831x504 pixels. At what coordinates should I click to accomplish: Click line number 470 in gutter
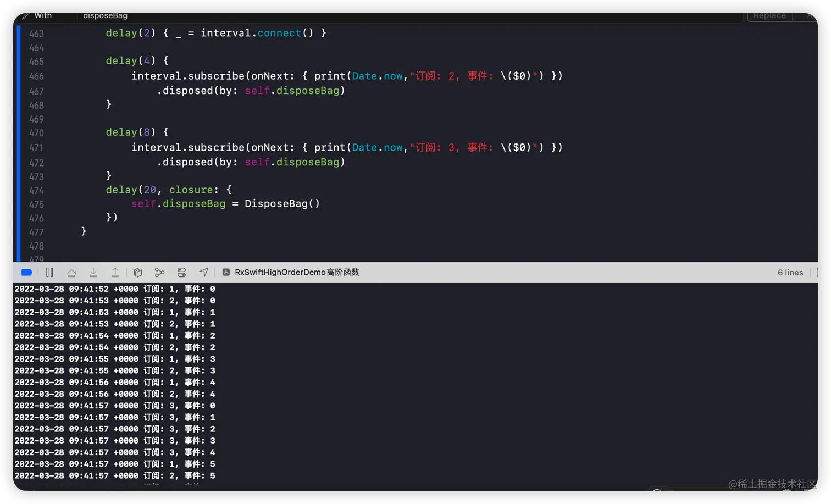click(x=36, y=133)
